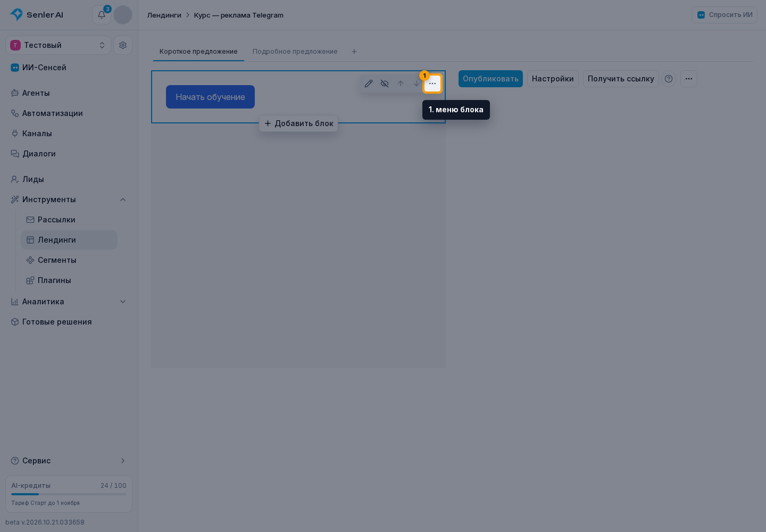
Task: Click Лендинги breadcrumb link
Action: click(164, 15)
